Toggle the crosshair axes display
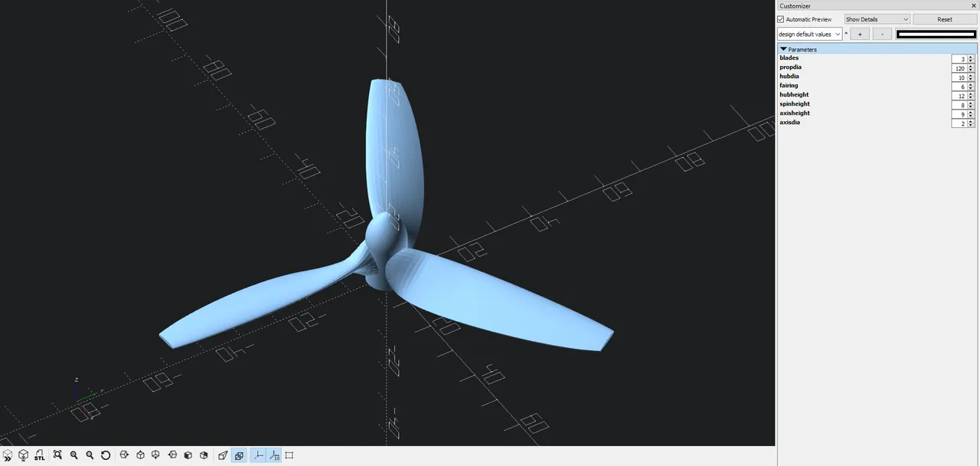Screen dimensions: 980x466 tap(256, 455)
